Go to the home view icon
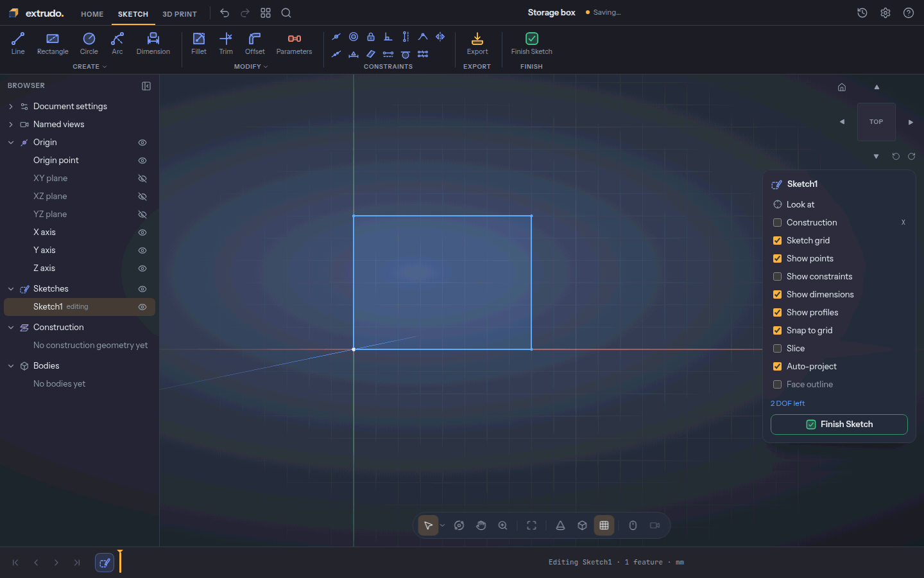Screen dimensions: 924x578 (842, 87)
